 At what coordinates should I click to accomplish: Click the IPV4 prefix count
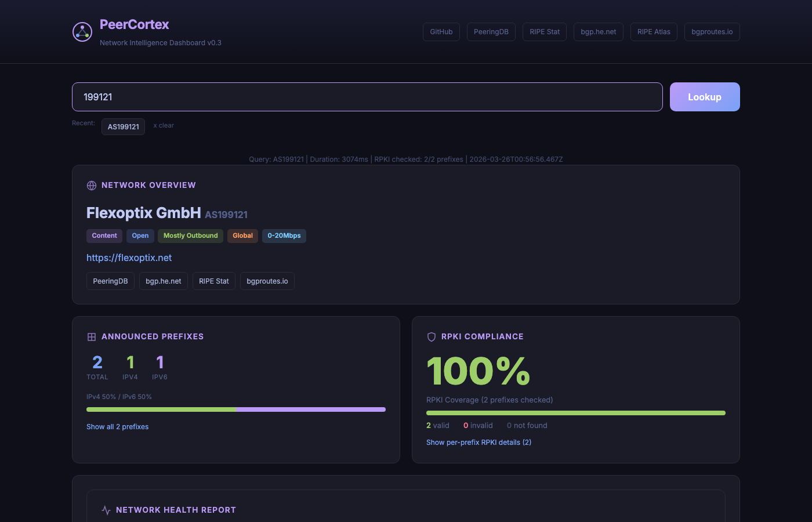pyautogui.click(x=130, y=362)
